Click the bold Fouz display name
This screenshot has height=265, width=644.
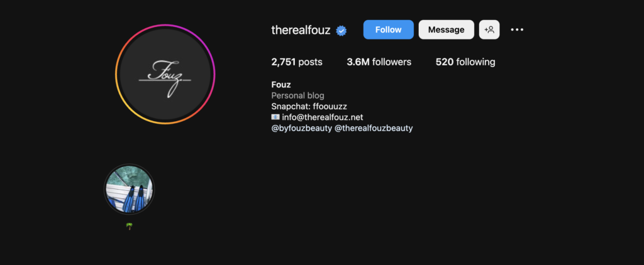coord(281,85)
